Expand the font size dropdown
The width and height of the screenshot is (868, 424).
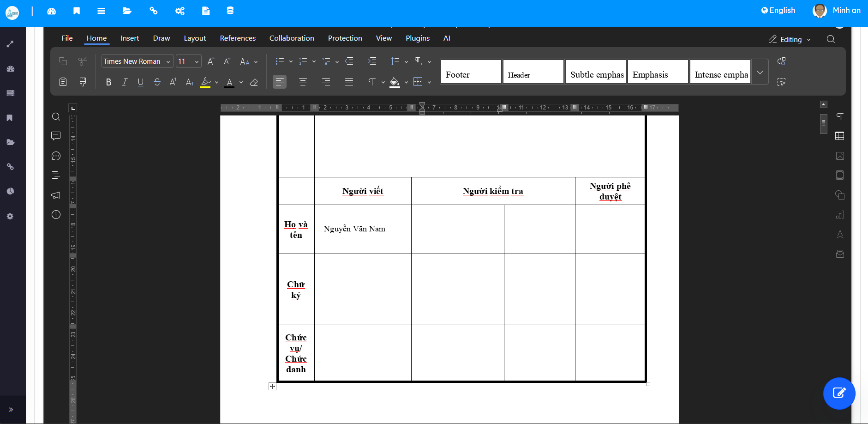pos(197,61)
